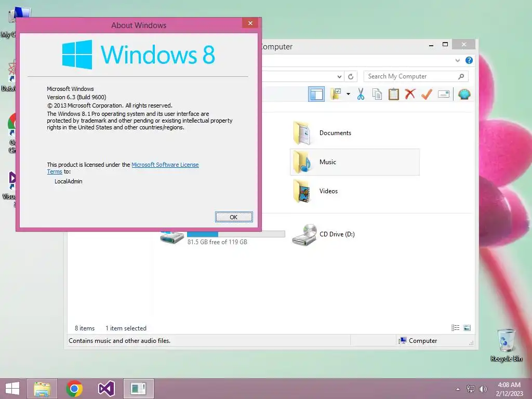Image resolution: width=532 pixels, height=399 pixels.
Task: Open the volume speaker tray icon
Action: pyautogui.click(x=483, y=389)
